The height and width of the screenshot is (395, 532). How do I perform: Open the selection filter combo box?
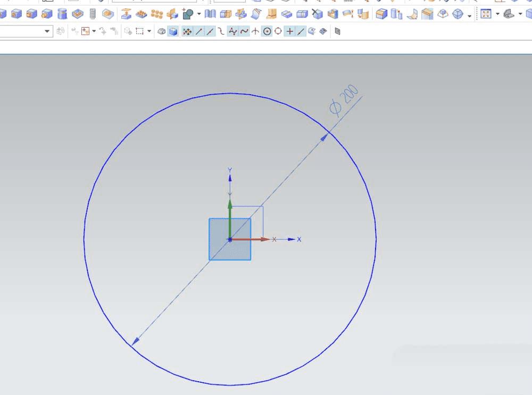click(27, 31)
